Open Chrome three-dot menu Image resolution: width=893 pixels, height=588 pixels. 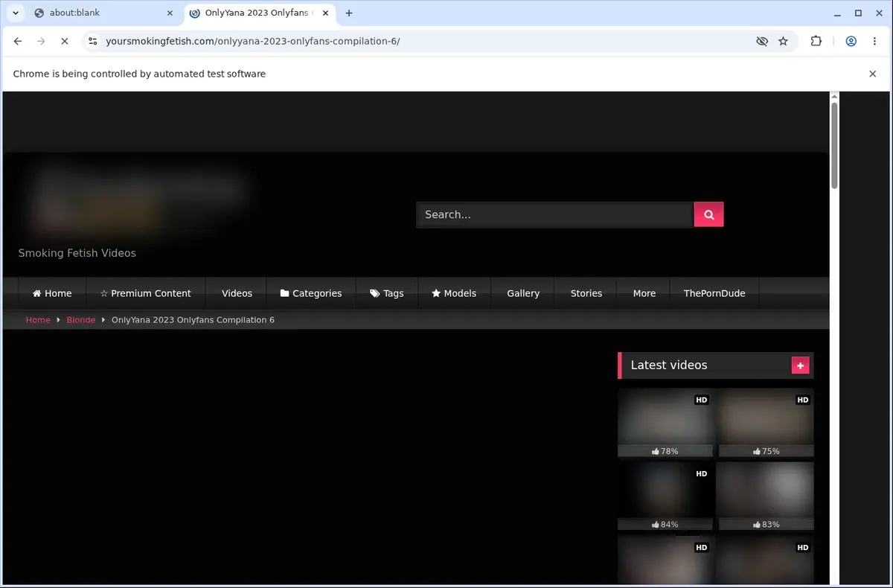(874, 42)
